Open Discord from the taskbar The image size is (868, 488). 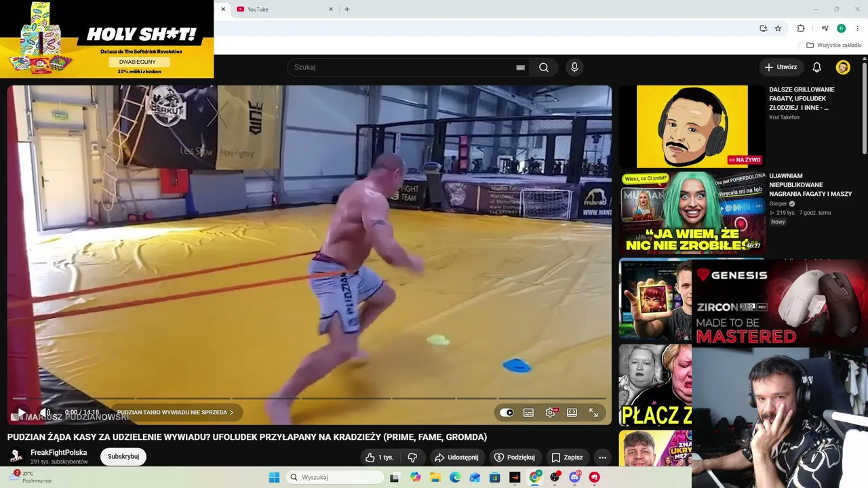575,477
